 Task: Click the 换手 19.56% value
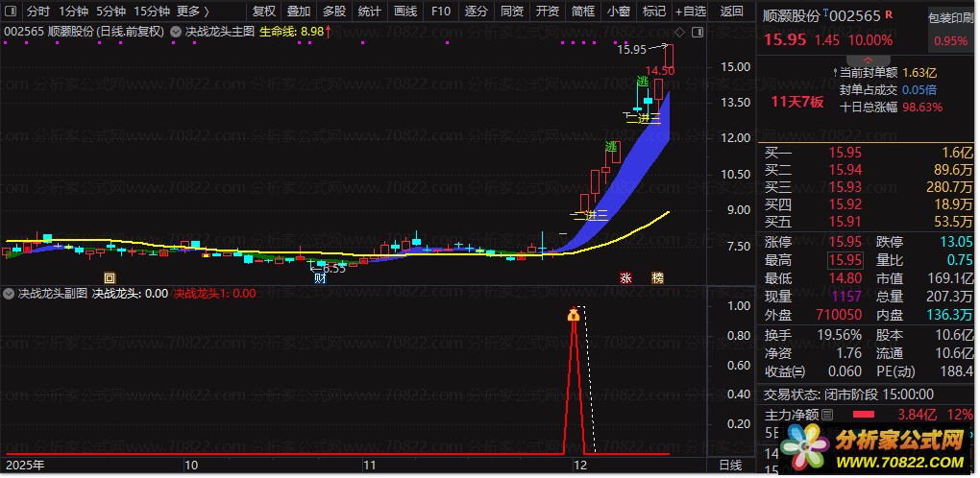pyautogui.click(x=840, y=335)
